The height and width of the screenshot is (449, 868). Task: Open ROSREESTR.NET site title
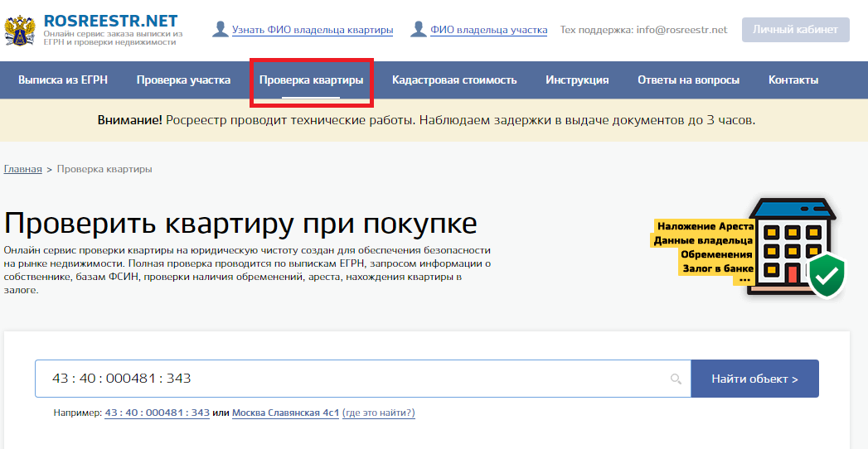tap(111, 21)
